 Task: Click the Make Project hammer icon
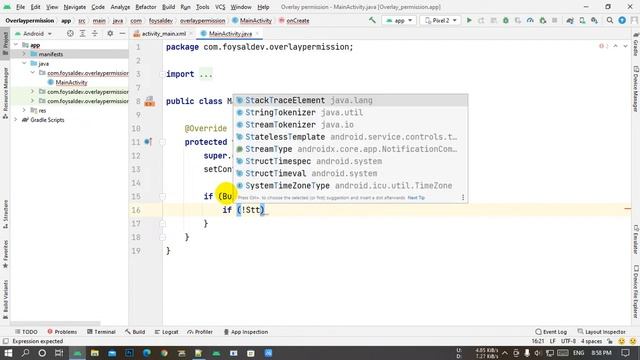pos(372,20)
